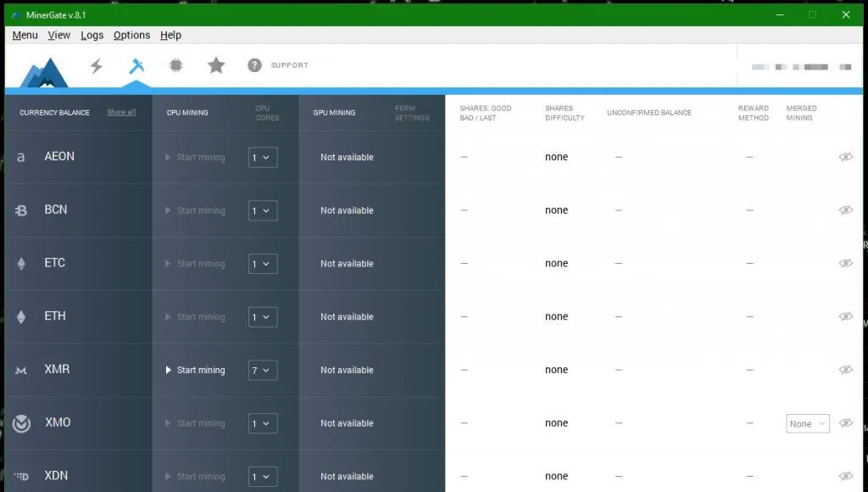The height and width of the screenshot is (492, 868).
Task: Click the SUPPORT label link
Action: coord(290,65)
